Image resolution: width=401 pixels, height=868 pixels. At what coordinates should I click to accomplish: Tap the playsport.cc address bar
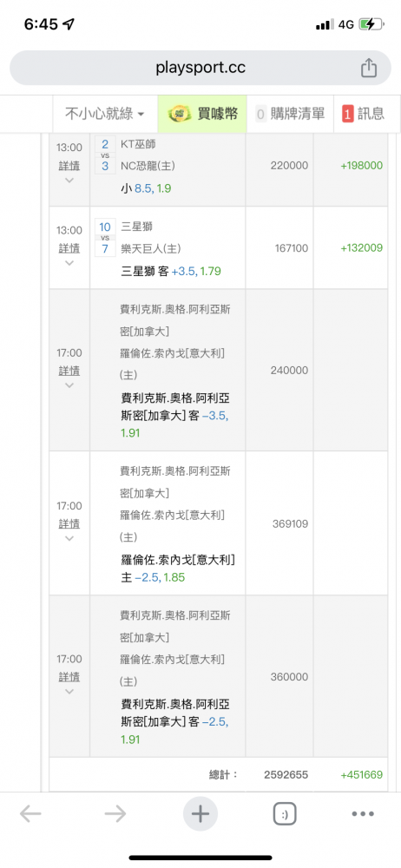200,68
